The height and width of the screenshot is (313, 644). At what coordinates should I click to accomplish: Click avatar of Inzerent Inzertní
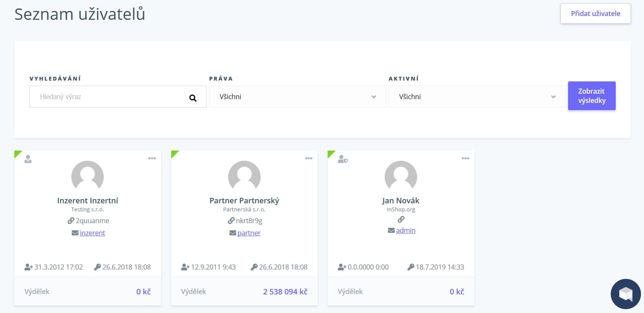[87, 177]
